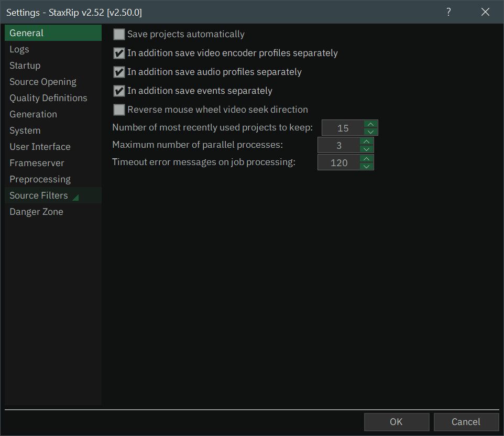504x436 pixels.
Task: Open the Startup settings page
Action: pyautogui.click(x=53, y=66)
